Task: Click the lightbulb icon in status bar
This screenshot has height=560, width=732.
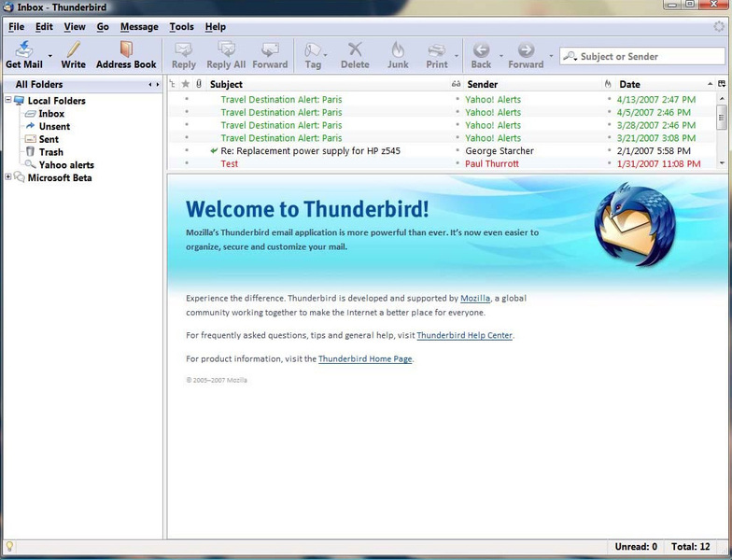Action: tap(9, 547)
